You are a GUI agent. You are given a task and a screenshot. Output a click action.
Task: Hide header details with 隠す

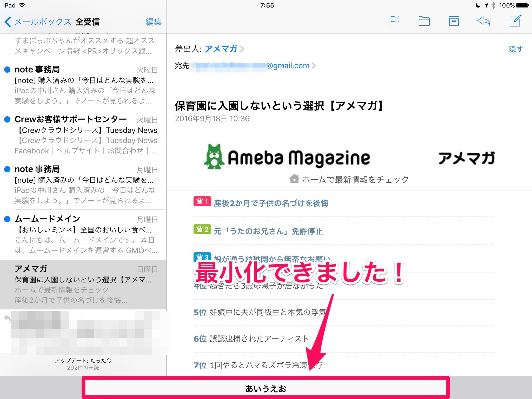click(516, 49)
